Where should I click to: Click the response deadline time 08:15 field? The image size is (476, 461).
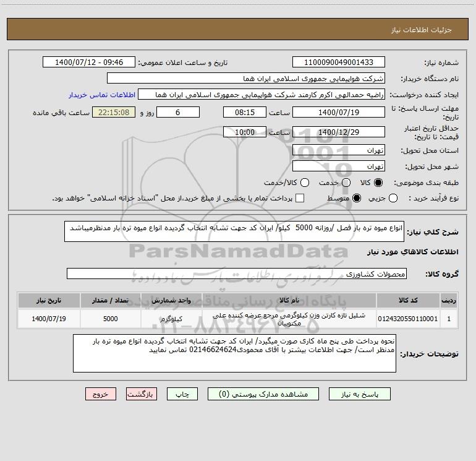click(245, 112)
